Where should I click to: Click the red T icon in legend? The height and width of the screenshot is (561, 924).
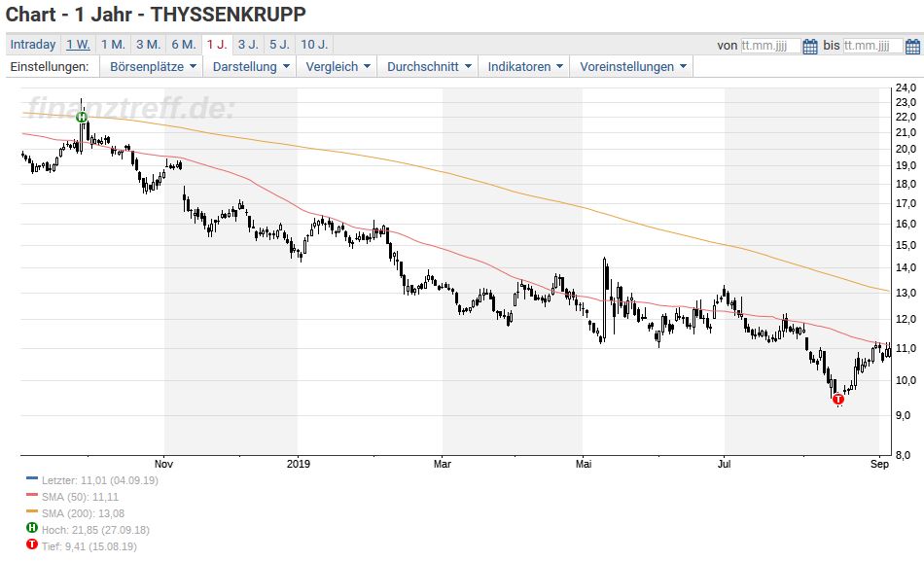click(32, 544)
